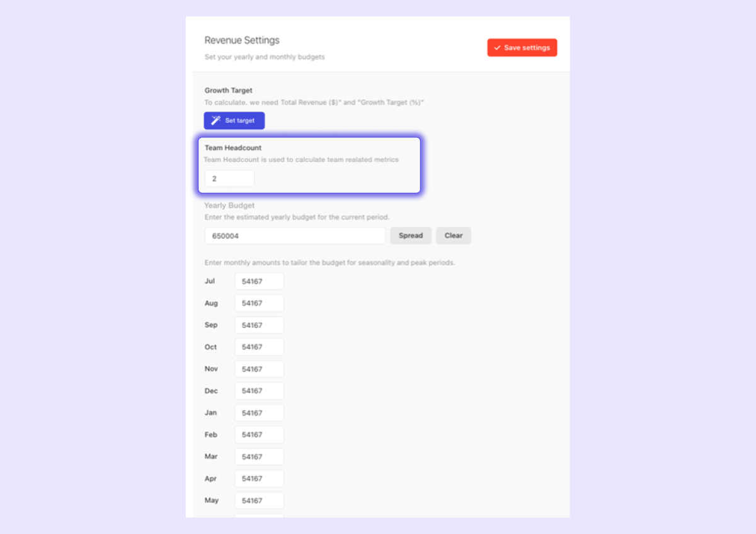Focus the Nov monthly amount field
The width and height of the screenshot is (756, 534).
pyautogui.click(x=259, y=369)
